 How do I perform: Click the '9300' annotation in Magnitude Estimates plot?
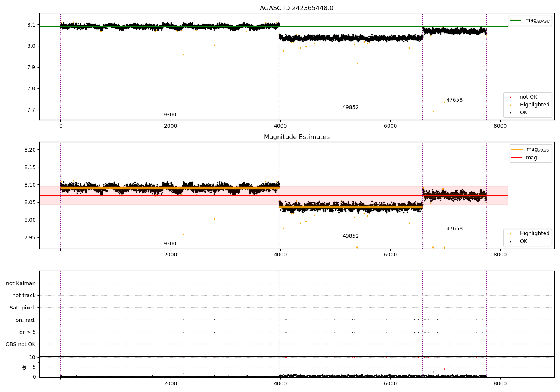tap(170, 244)
